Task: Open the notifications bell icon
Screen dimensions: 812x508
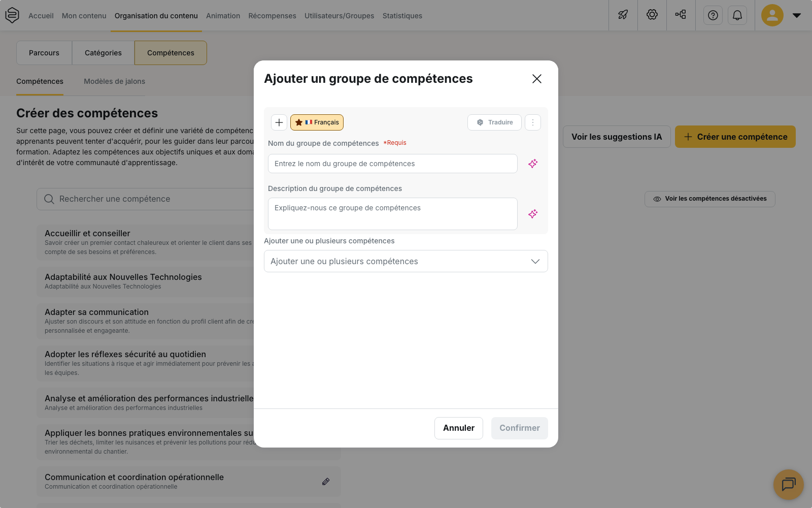Action: click(x=737, y=15)
